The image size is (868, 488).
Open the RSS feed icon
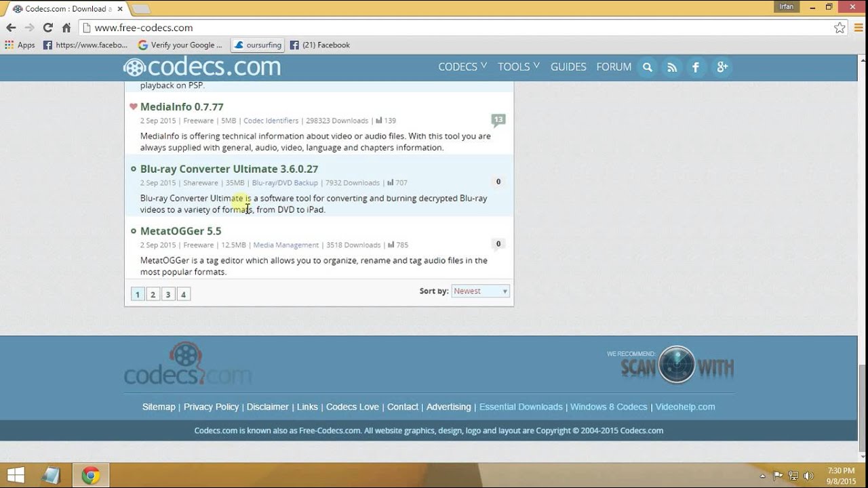(672, 67)
